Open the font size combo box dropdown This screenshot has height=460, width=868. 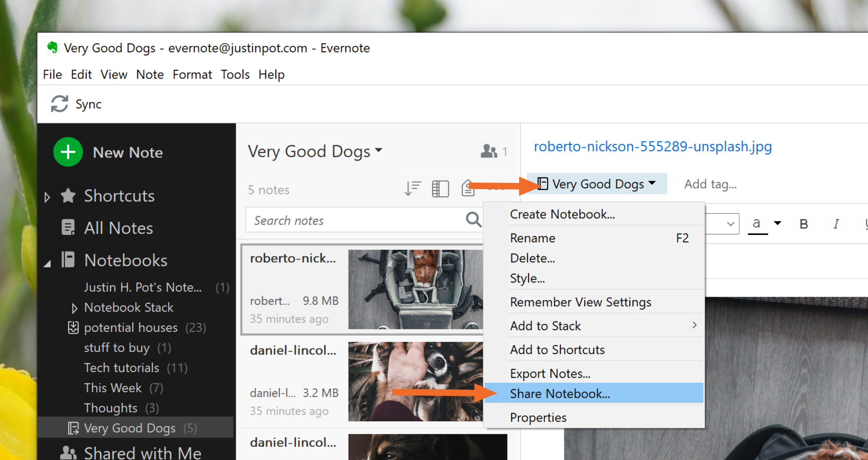[730, 224]
